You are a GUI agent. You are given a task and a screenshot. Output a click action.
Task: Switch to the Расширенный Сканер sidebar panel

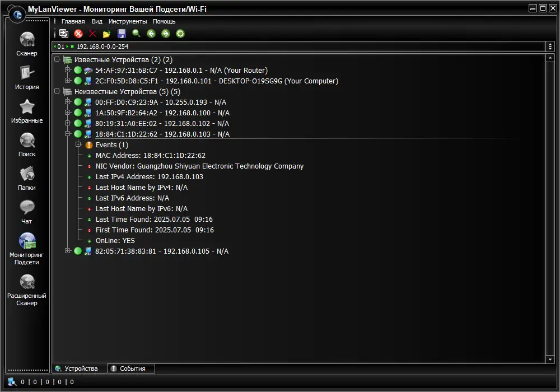(26, 287)
